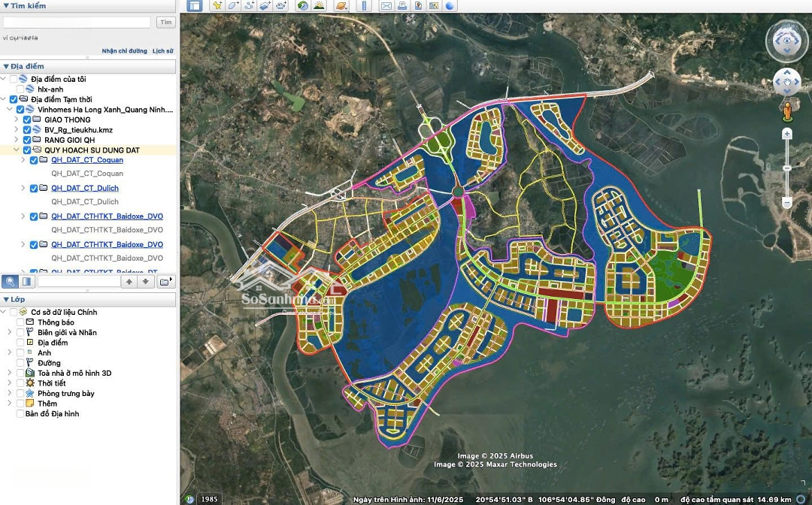This screenshot has height=505, width=812.
Task: Click the email envelope toolbar icon
Action: pyautogui.click(x=386, y=5)
